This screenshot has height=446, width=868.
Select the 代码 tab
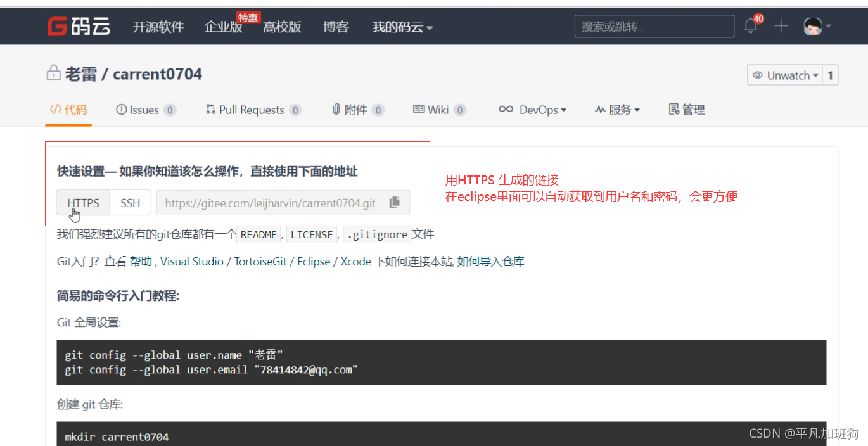pos(68,110)
